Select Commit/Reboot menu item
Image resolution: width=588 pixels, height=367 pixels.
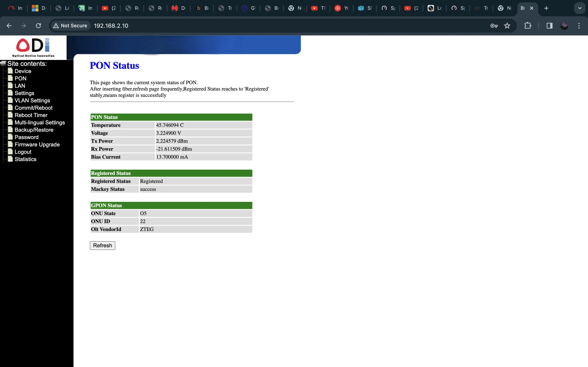pos(33,107)
